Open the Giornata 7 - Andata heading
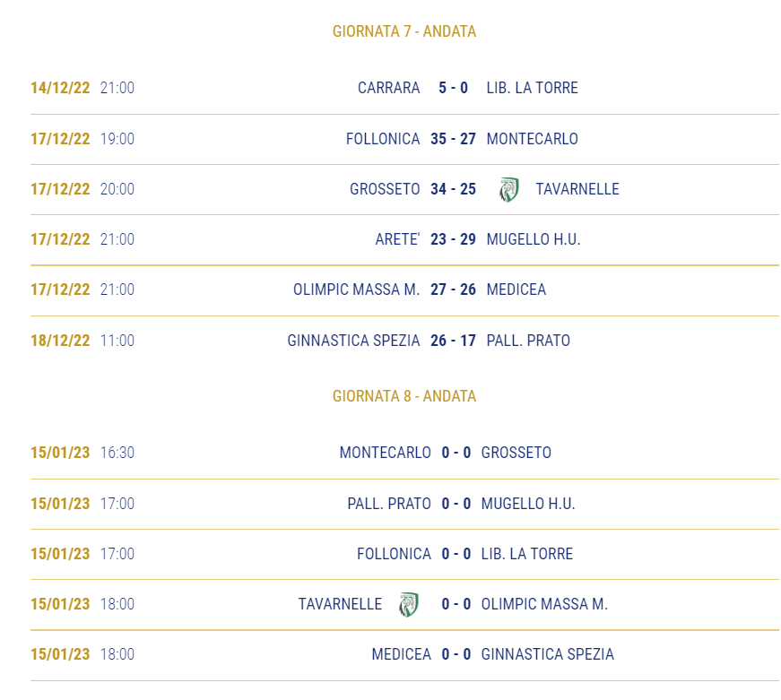Screen dimensions: 781x700 coord(404,31)
